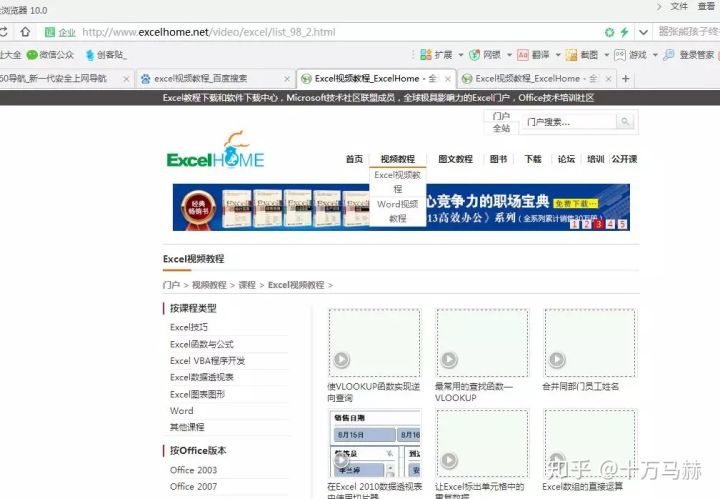This screenshot has width=720, height=499.
Task: Click the magnifier search button
Action: pyautogui.click(x=624, y=122)
